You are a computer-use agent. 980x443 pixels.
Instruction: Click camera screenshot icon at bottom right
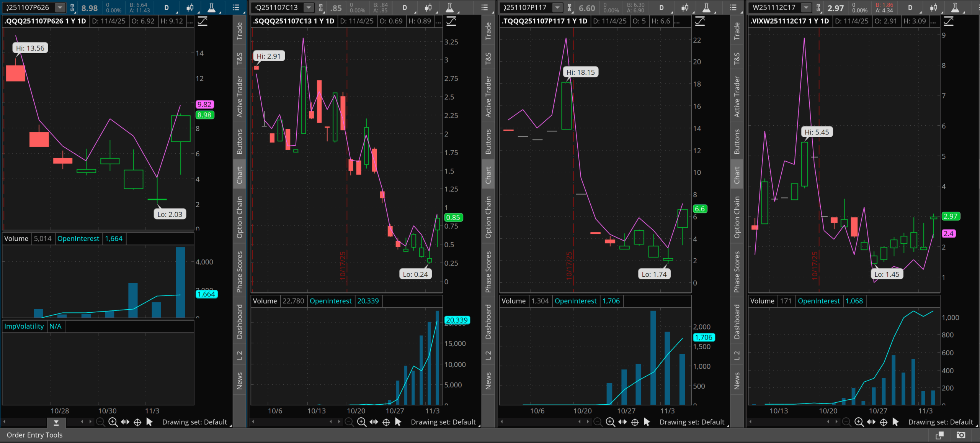[x=960, y=435]
